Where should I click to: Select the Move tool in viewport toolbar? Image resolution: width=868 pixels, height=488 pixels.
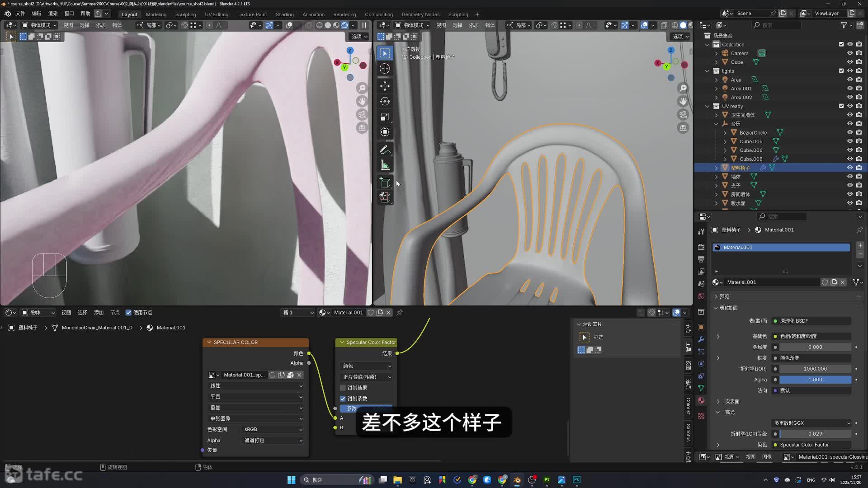coord(385,86)
